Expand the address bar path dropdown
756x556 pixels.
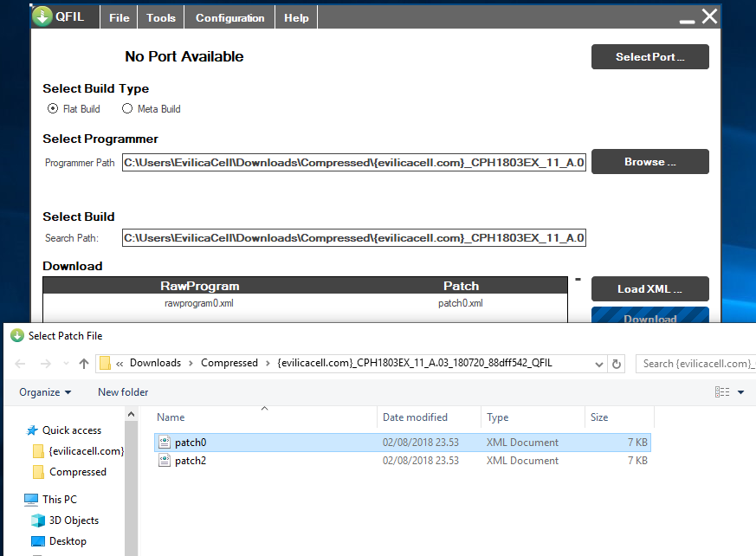pyautogui.click(x=598, y=364)
